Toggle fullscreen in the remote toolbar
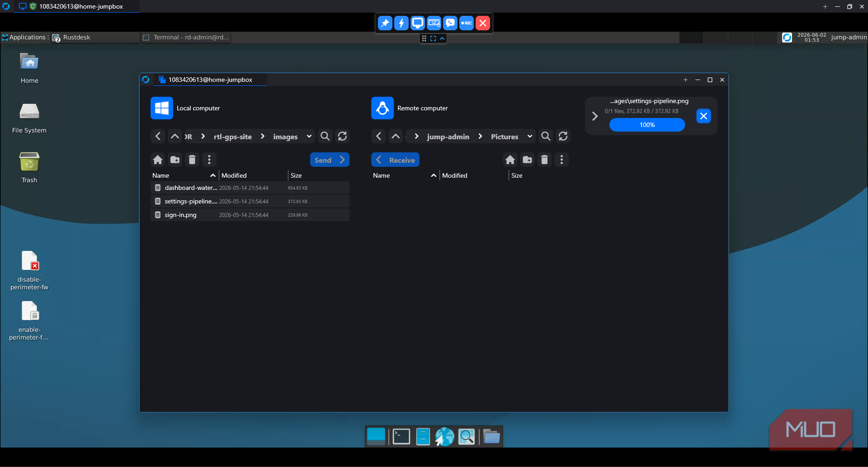Image resolution: width=868 pixels, height=467 pixels. coord(433,38)
